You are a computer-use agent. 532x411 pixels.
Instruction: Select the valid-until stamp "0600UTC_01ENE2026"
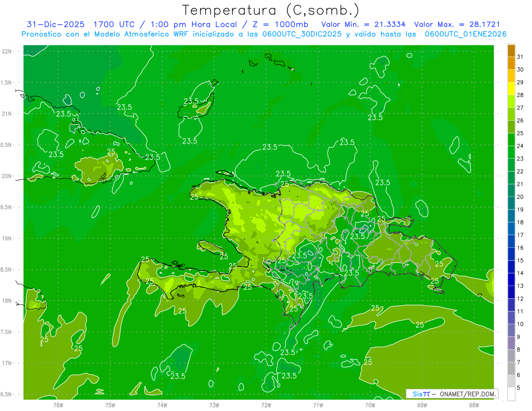click(465, 34)
